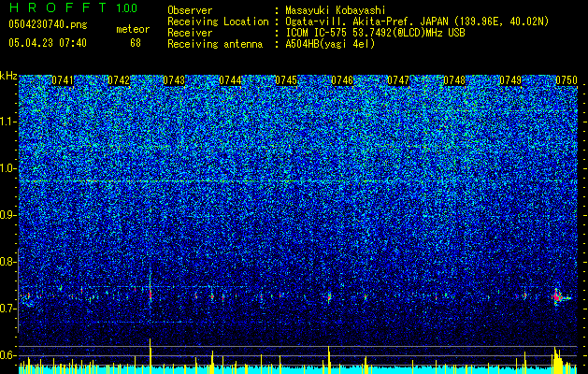This screenshot has width=588, height=374.
Task: Click the meteor label
Action: [133, 29]
